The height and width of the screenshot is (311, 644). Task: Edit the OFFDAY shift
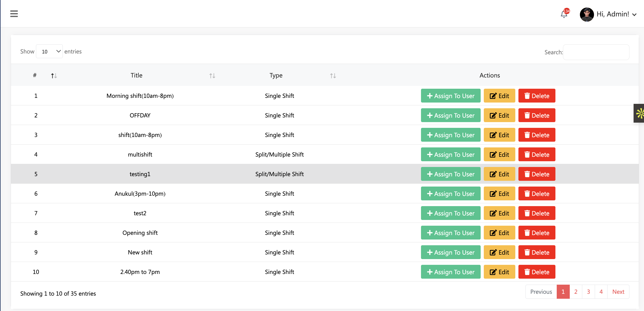click(x=499, y=115)
